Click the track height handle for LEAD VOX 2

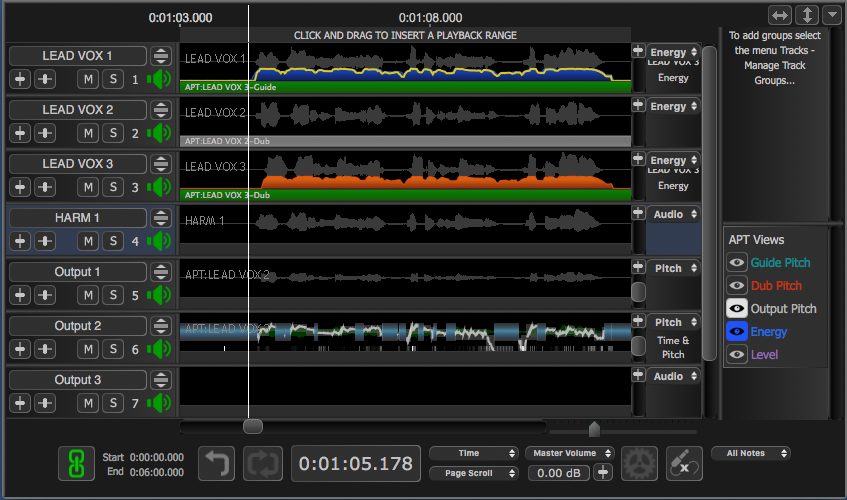tap(160, 110)
